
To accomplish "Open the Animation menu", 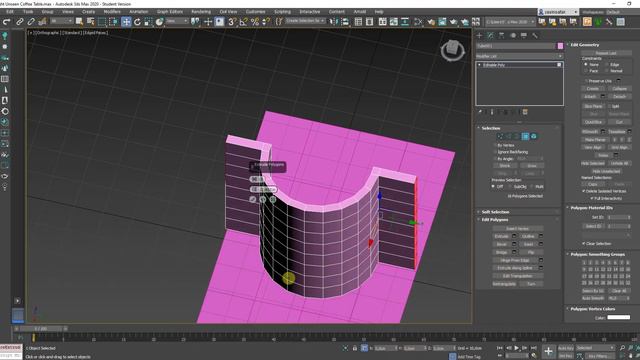I will pos(138,12).
